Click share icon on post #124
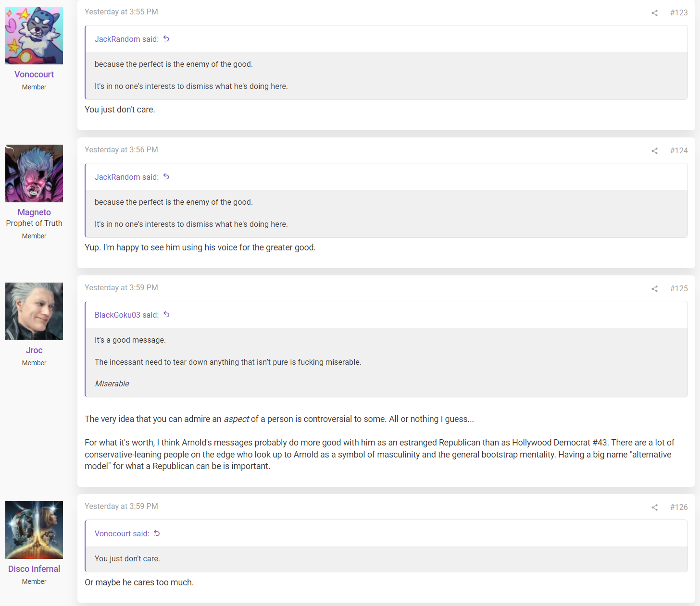Viewport: 700px width, 606px height. [654, 151]
